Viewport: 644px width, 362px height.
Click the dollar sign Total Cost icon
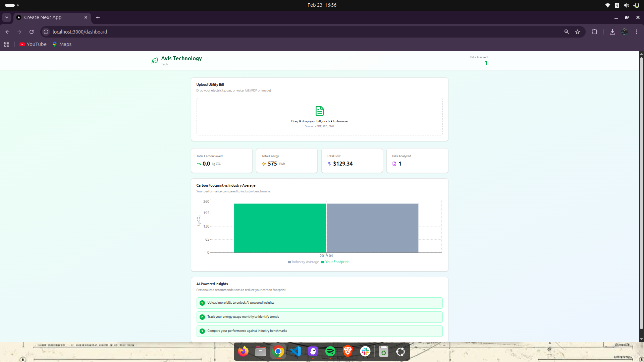click(x=329, y=164)
